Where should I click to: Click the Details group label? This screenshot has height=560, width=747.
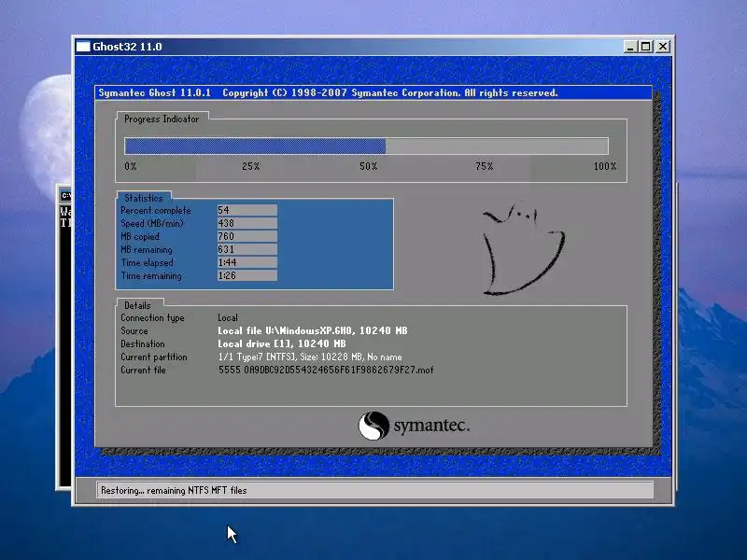click(x=137, y=305)
